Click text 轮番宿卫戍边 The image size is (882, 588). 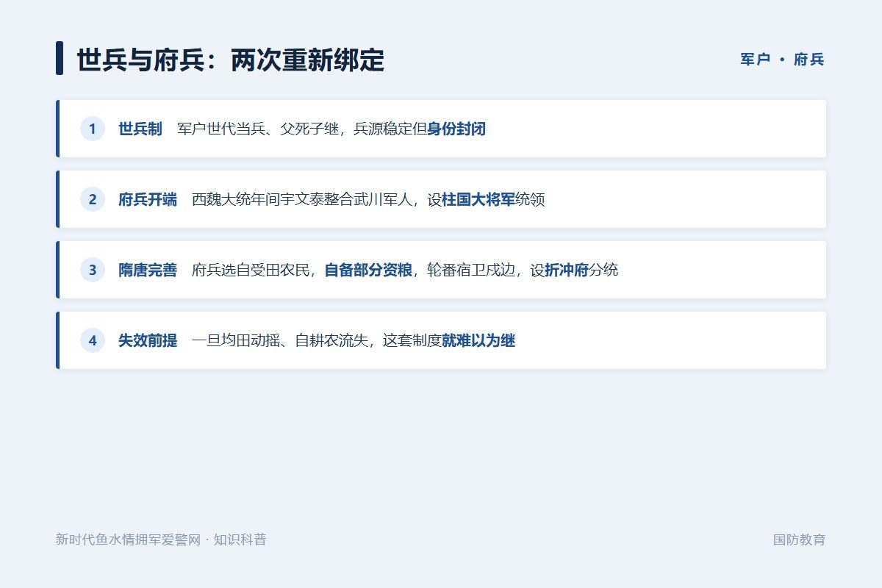(471, 270)
